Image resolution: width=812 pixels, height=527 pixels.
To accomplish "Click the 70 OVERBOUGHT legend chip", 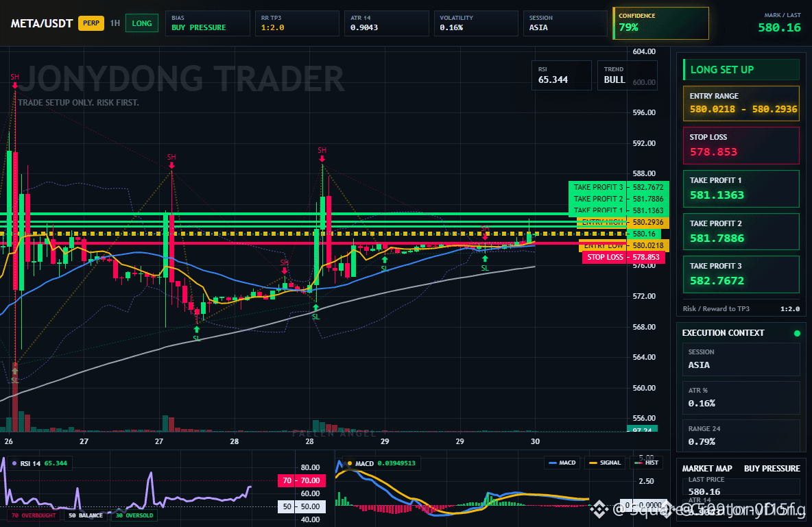I will [33, 515].
